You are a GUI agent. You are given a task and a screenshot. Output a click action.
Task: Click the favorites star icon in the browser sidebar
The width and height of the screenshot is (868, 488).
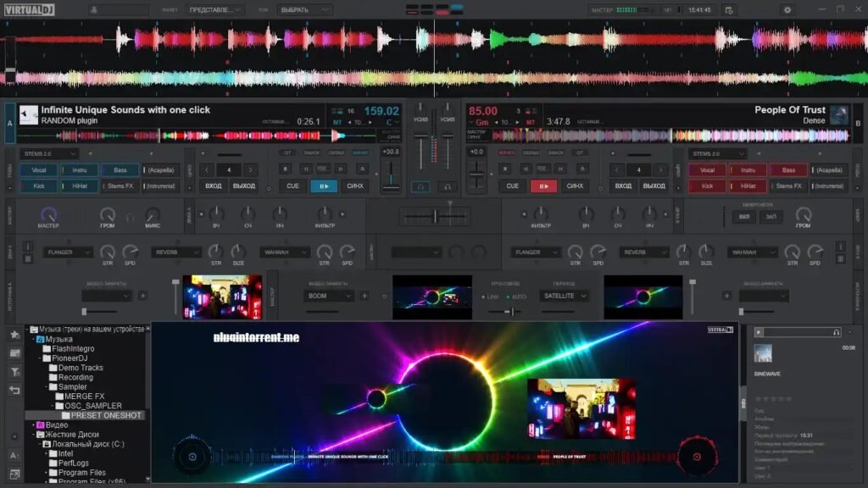(x=15, y=334)
